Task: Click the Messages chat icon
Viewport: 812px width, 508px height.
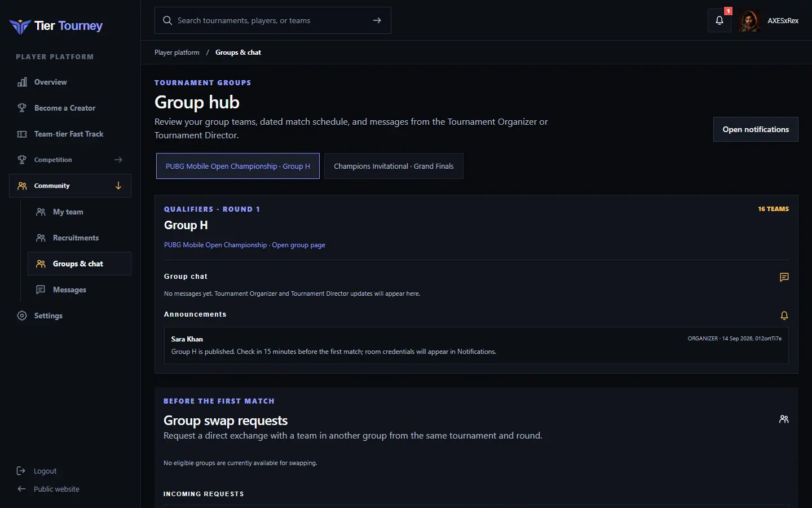Action: [41, 290]
